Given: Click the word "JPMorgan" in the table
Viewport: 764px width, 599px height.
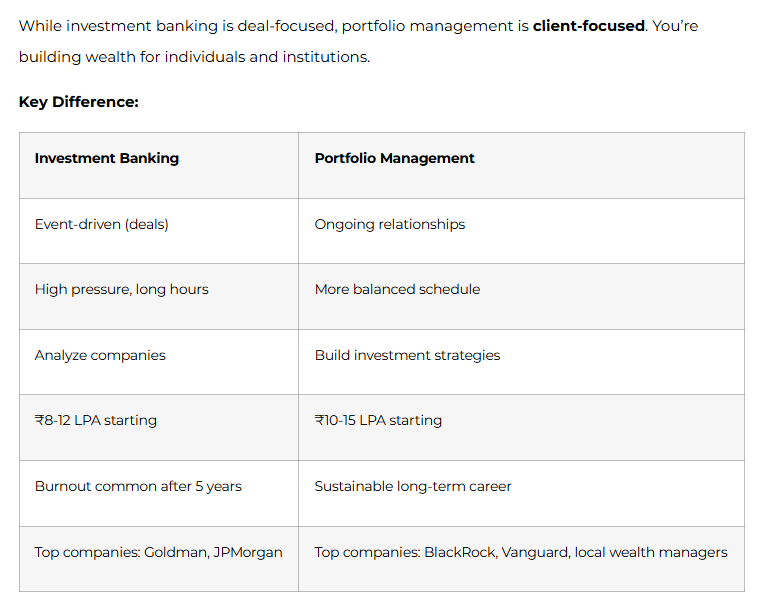Looking at the screenshot, I should click(247, 552).
